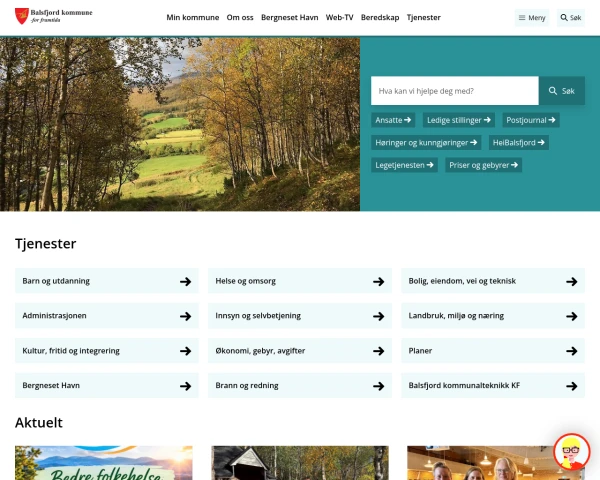The height and width of the screenshot is (480, 600).
Task: Open Kultur, fritid og integrering
Action: (107, 351)
